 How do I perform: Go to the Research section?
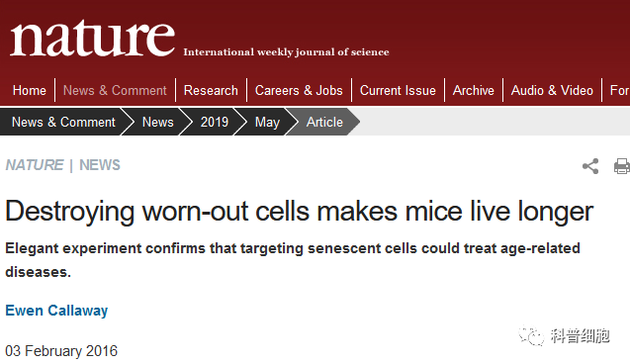pyautogui.click(x=211, y=90)
